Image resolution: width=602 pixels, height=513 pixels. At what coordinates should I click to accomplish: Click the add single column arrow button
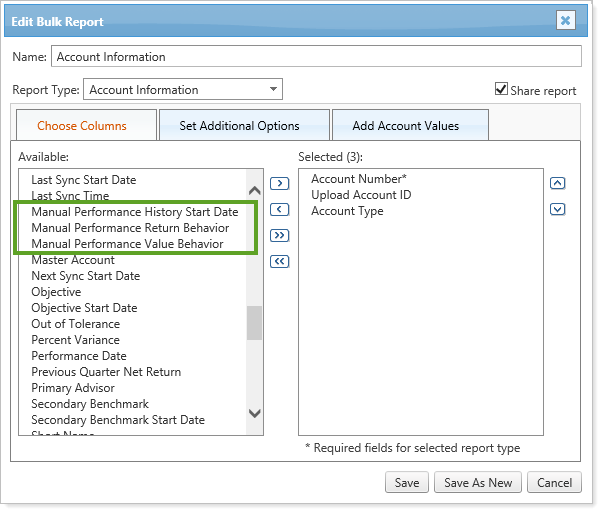click(x=280, y=183)
